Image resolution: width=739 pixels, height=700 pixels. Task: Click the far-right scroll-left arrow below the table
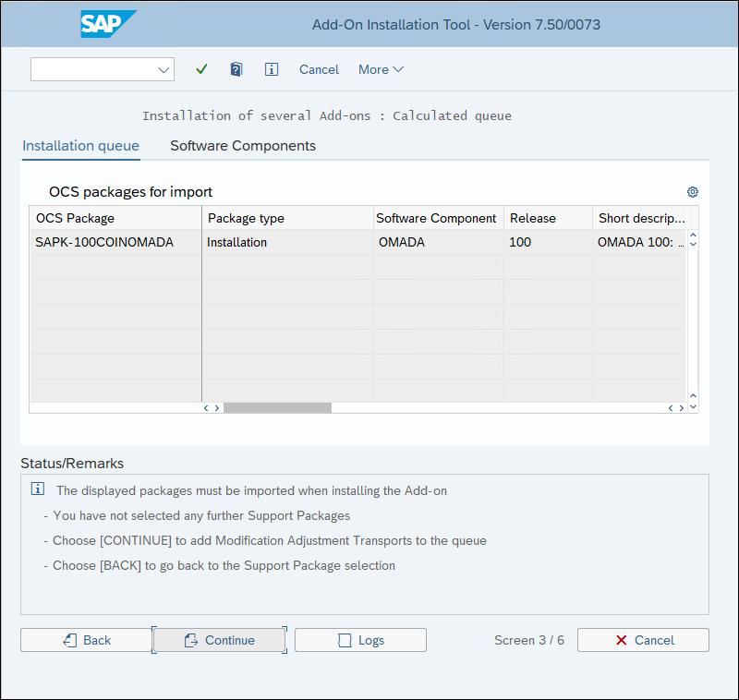[x=671, y=408]
